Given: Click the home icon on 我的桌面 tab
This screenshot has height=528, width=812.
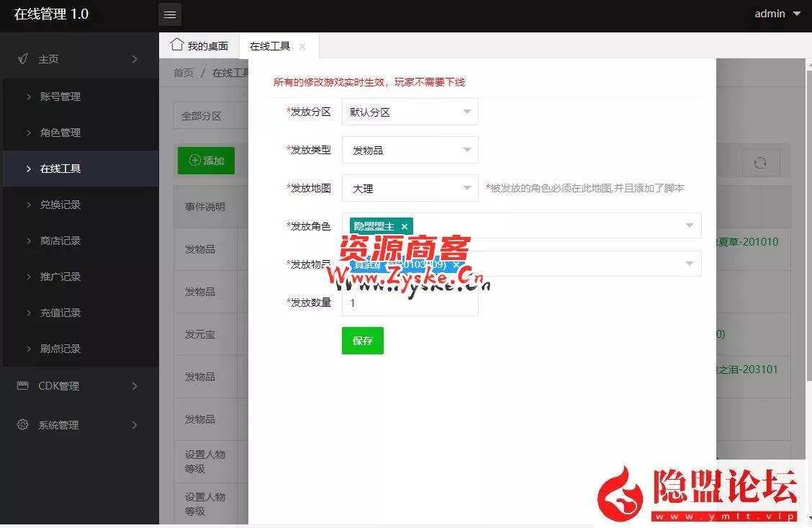Looking at the screenshot, I should click(x=176, y=45).
